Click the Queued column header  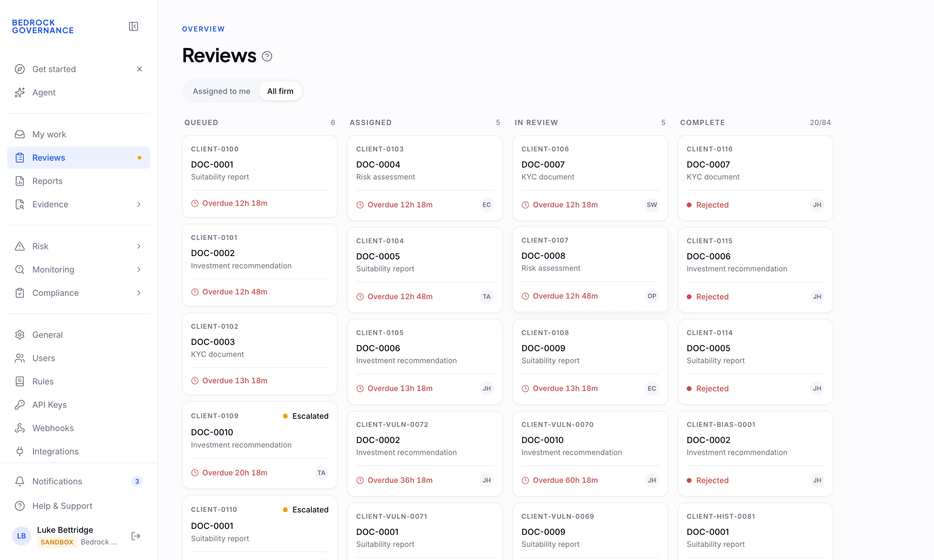[201, 123]
